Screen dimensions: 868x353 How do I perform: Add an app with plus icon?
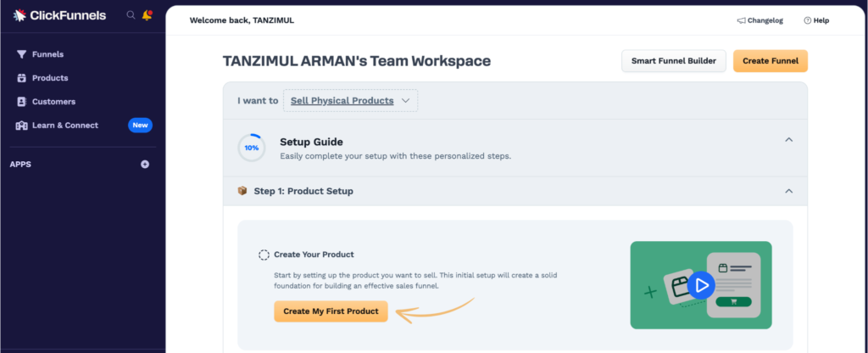pyautogui.click(x=145, y=164)
